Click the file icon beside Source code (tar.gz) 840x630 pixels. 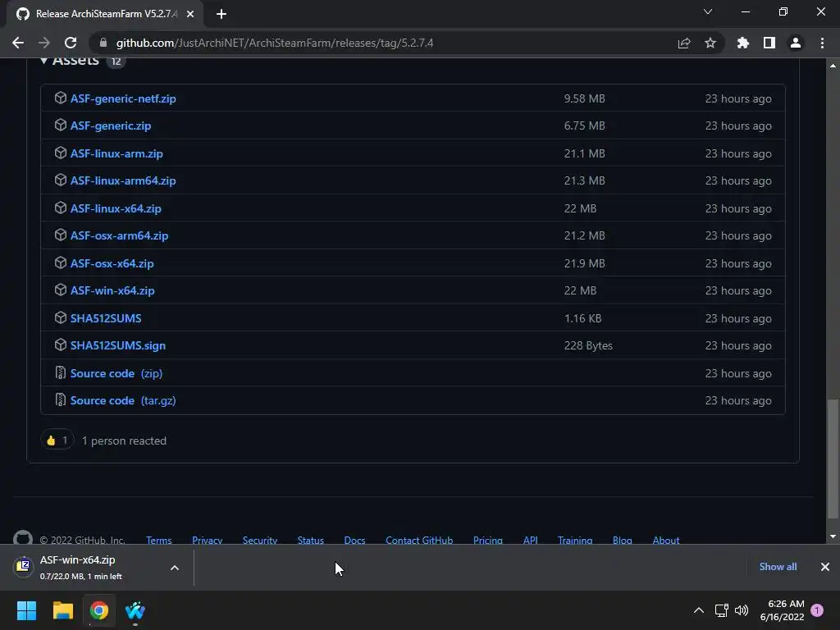[x=61, y=400]
